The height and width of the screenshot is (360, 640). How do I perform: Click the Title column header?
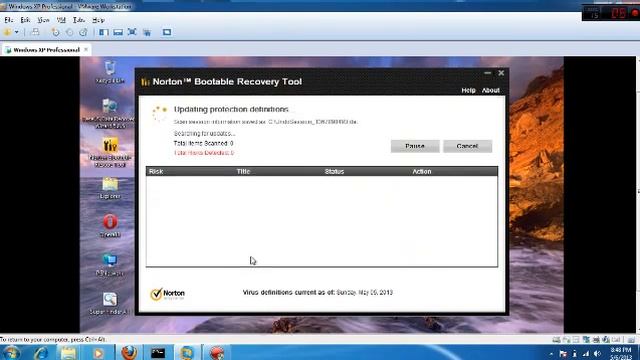coord(243,171)
